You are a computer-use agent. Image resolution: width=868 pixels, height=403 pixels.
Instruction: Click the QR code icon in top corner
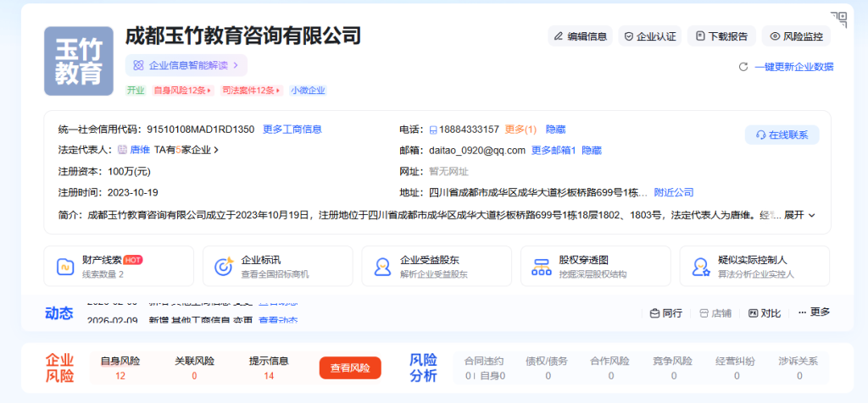click(838, 19)
